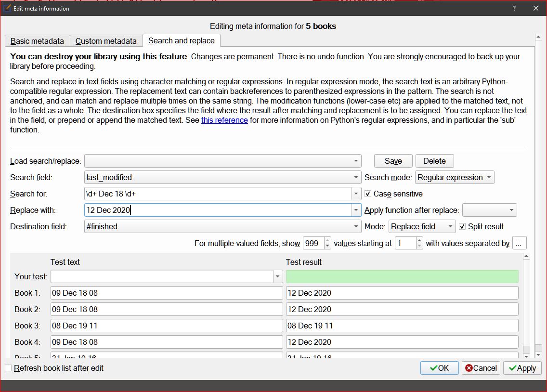Click the values separated by field
547x392 pixels.
coord(519,243)
